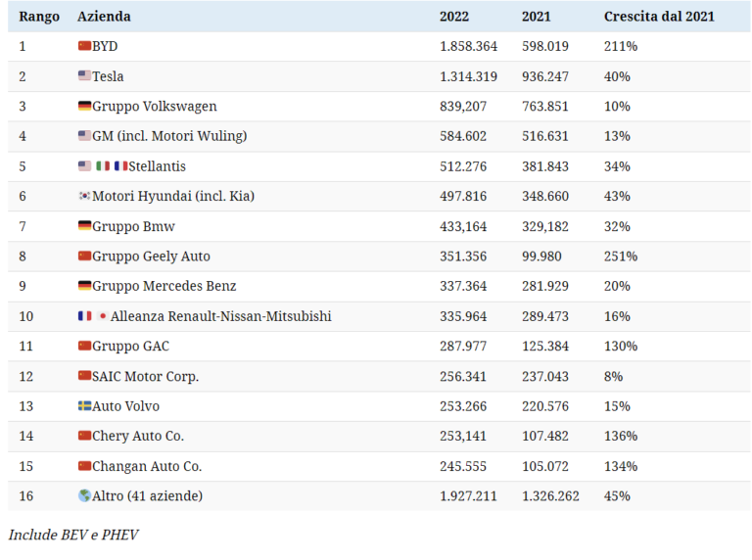Image resolution: width=752 pixels, height=560 pixels.
Task: Click the Stellantis company name
Action: pyautogui.click(x=157, y=166)
